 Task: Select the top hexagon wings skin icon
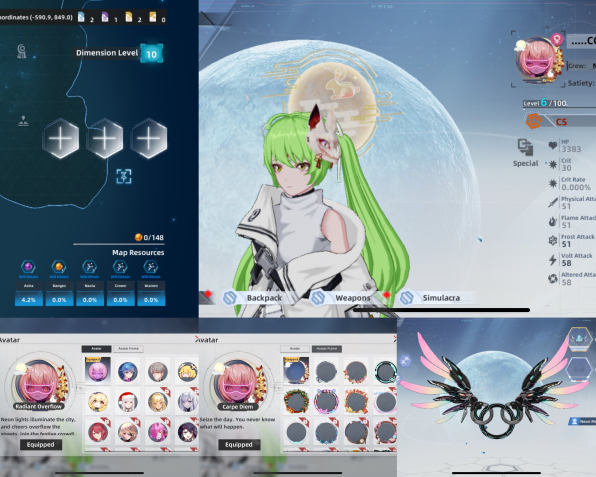click(x=580, y=338)
